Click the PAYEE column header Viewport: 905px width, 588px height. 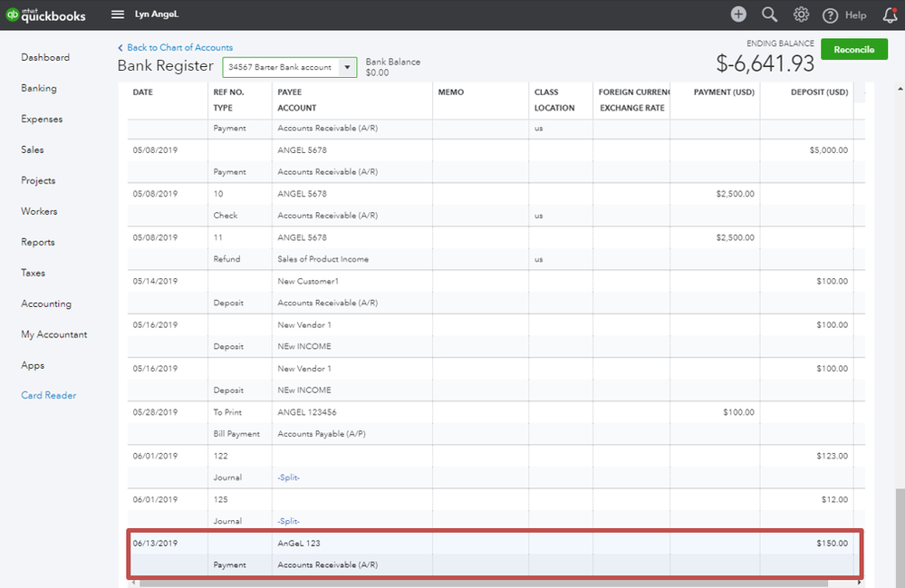pos(290,92)
